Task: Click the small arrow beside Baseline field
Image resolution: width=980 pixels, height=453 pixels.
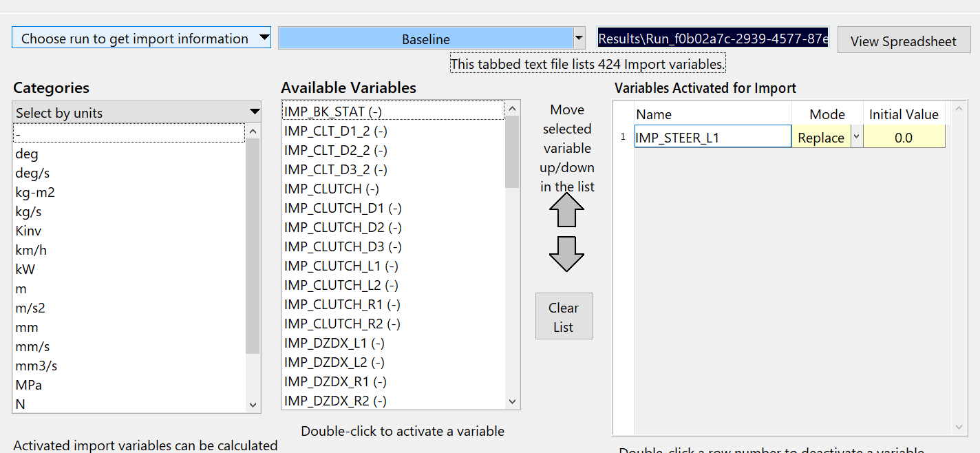Action: [579, 37]
